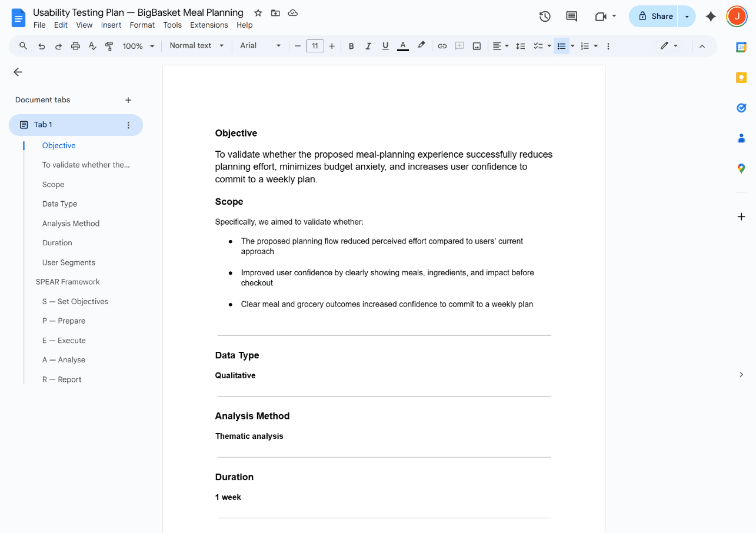Toggle italic formatting
The image size is (756, 533).
pos(368,46)
